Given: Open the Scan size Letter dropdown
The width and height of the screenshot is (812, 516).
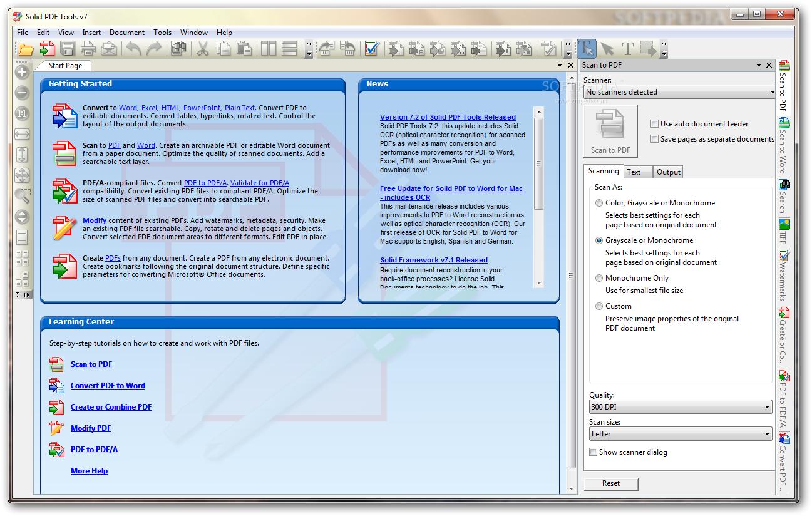Looking at the screenshot, I should [x=681, y=434].
